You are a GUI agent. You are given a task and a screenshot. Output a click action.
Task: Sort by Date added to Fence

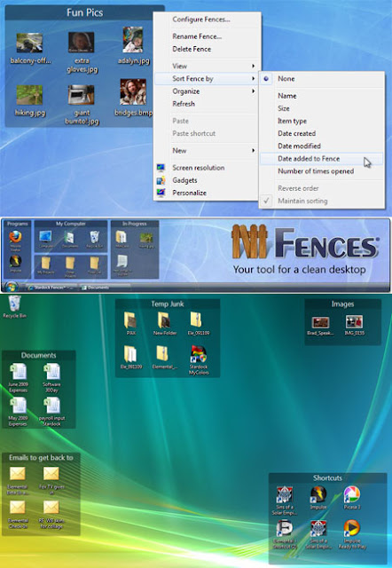click(321, 159)
